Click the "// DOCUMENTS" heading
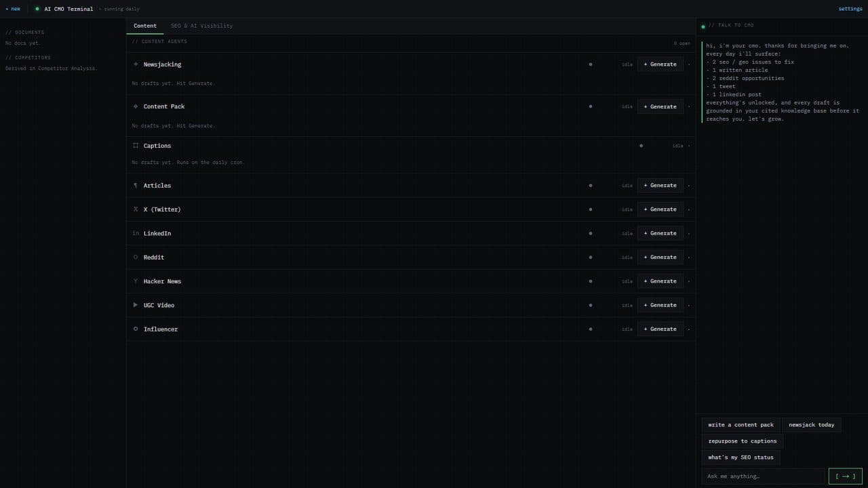 click(24, 33)
